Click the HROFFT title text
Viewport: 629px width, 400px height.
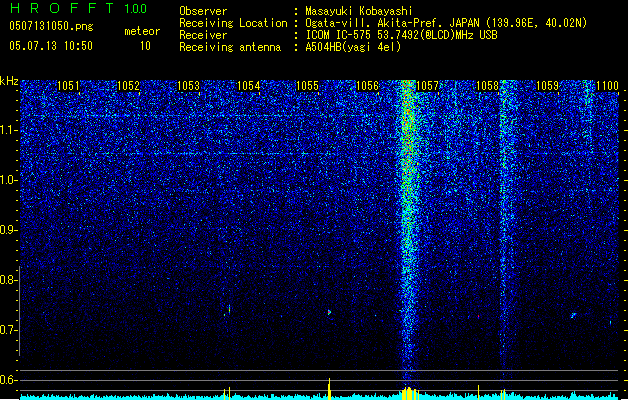click(x=62, y=8)
